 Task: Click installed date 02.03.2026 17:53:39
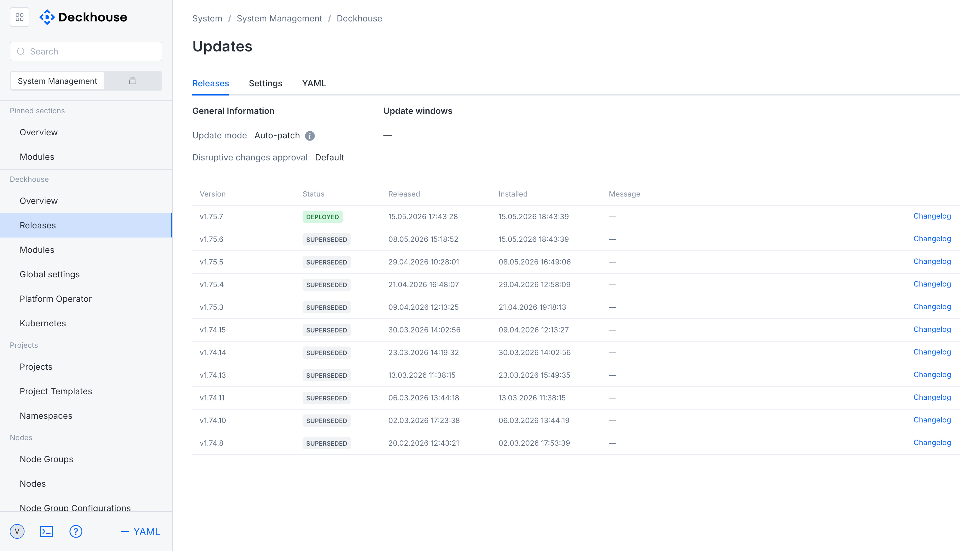click(x=534, y=443)
